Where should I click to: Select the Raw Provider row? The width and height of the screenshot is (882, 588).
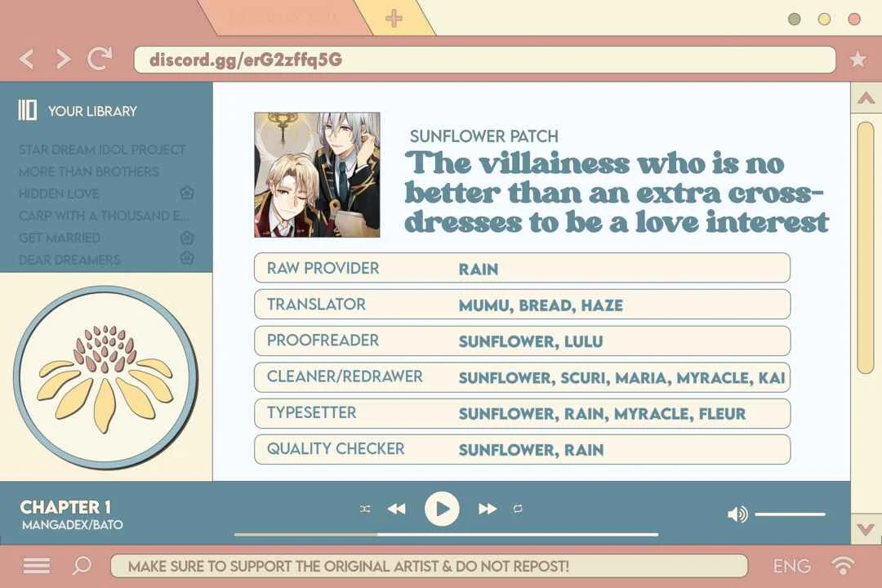pos(522,268)
